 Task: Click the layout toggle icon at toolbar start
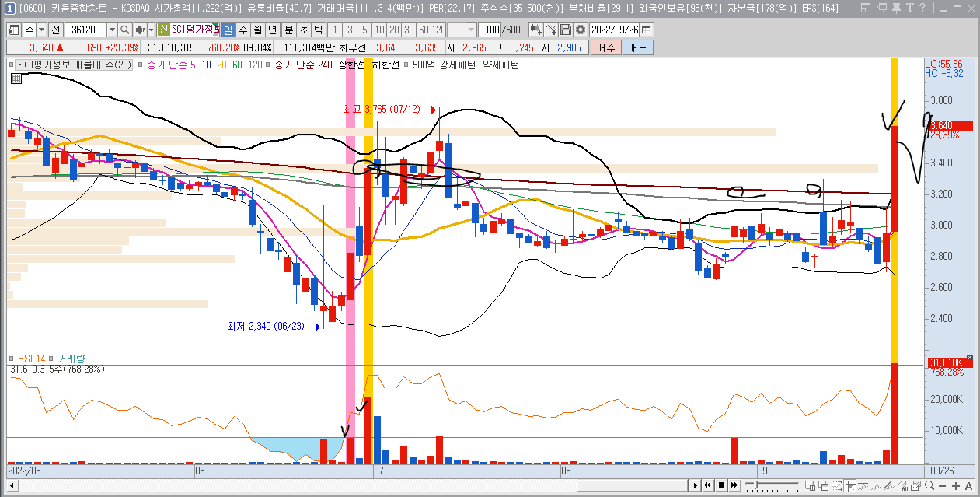(x=13, y=30)
